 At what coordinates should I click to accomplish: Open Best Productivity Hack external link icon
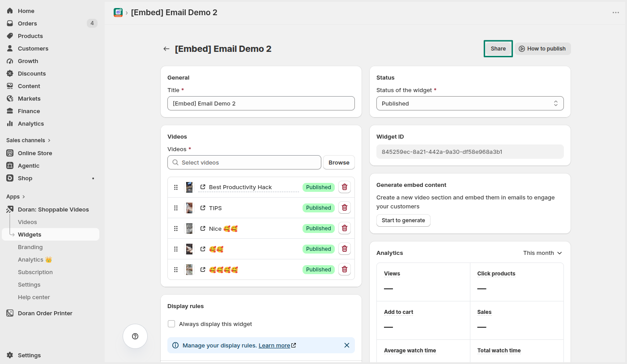click(203, 187)
